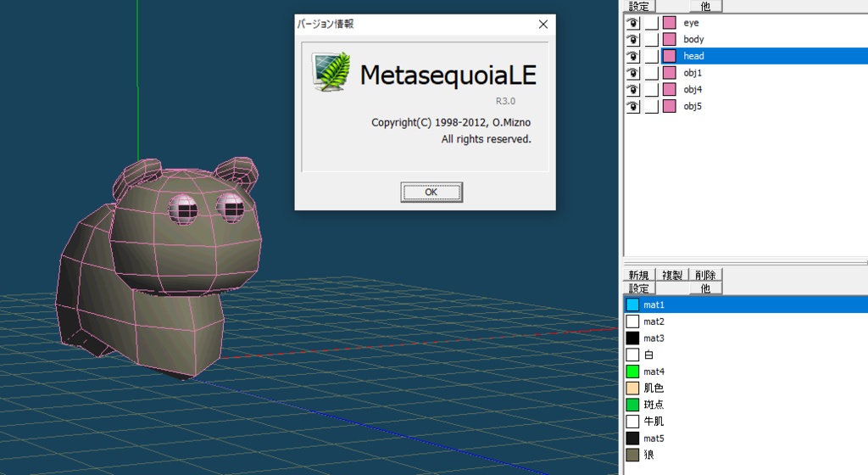Select the 斑点 material name
The height and width of the screenshot is (475, 868).
(x=654, y=405)
